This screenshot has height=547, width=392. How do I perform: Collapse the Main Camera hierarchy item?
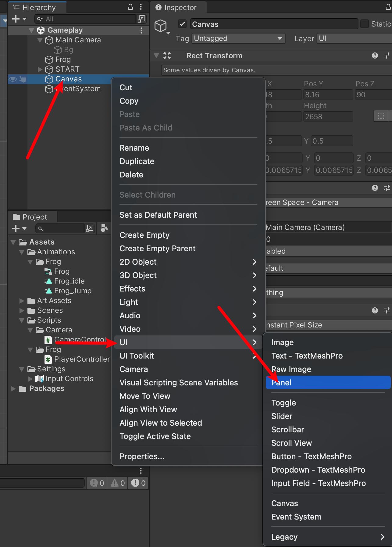click(40, 40)
